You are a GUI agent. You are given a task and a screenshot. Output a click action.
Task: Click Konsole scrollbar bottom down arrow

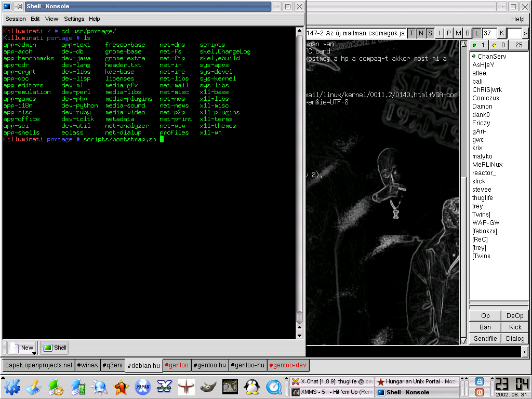(299, 336)
